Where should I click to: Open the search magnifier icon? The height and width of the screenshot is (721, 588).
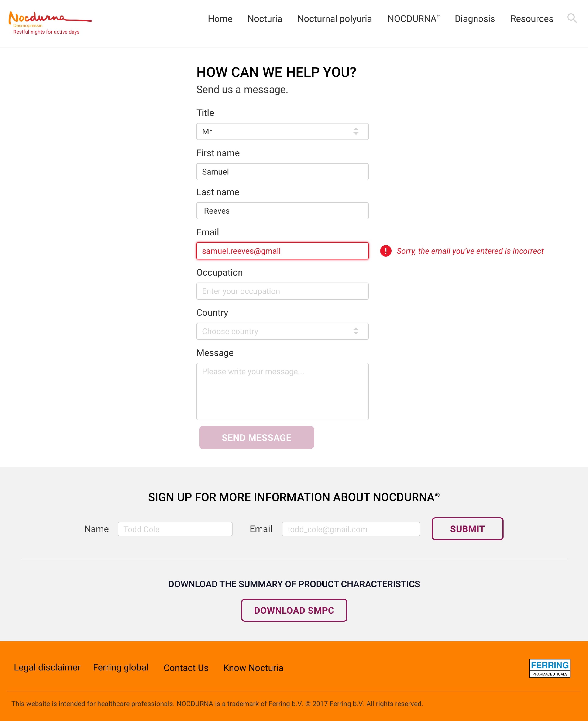pos(572,18)
